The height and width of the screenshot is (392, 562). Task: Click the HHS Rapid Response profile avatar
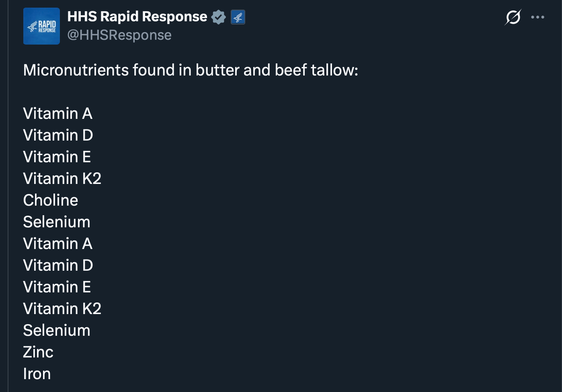click(x=41, y=26)
